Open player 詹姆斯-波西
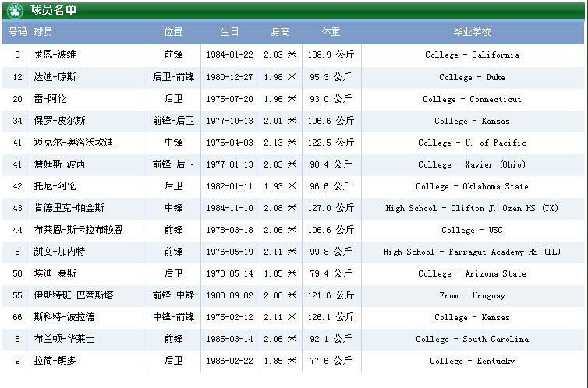588x388 pixels. tap(59, 164)
